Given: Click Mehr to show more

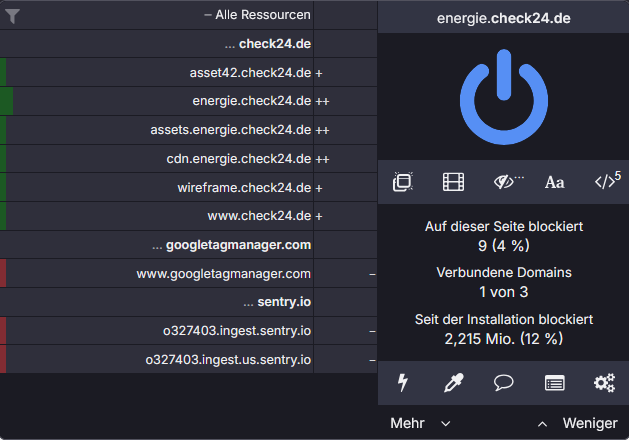Looking at the screenshot, I should coord(420,423).
